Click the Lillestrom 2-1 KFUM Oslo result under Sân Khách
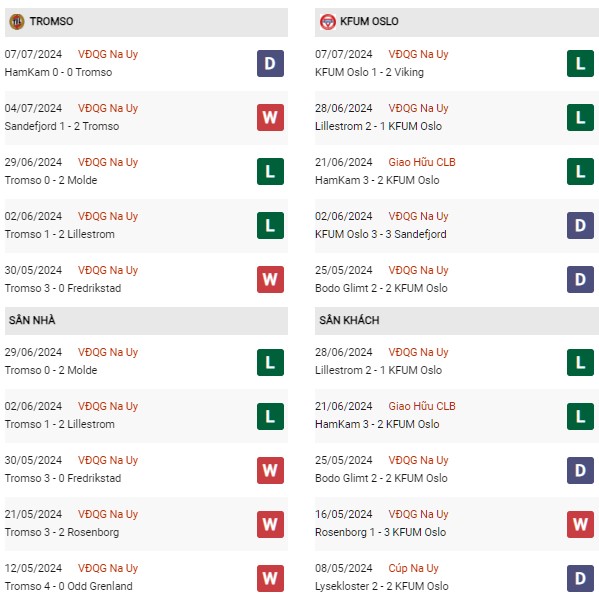 point(378,370)
